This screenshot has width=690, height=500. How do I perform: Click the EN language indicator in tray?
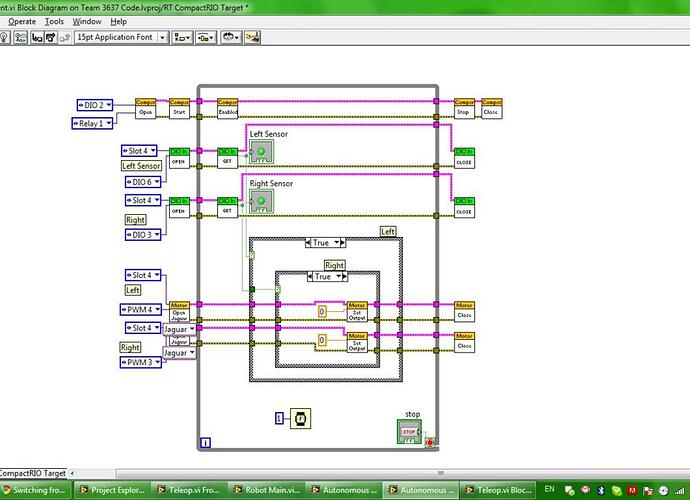tap(550, 489)
